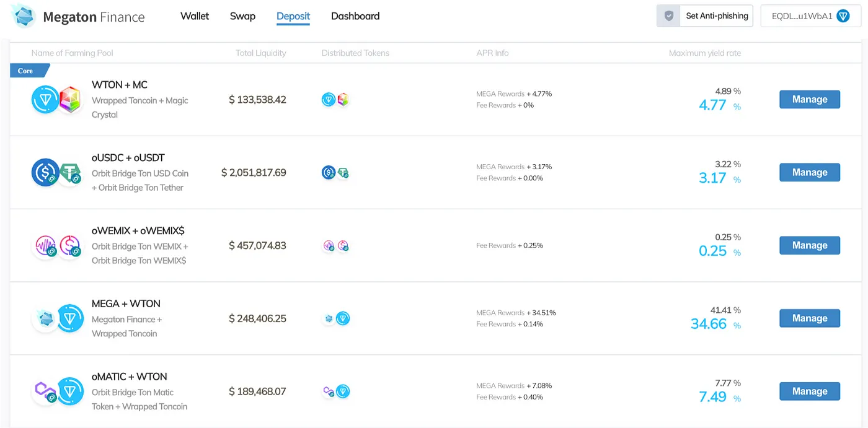
Task: Click the 7.49 % yield rate value
Action: 720,398
